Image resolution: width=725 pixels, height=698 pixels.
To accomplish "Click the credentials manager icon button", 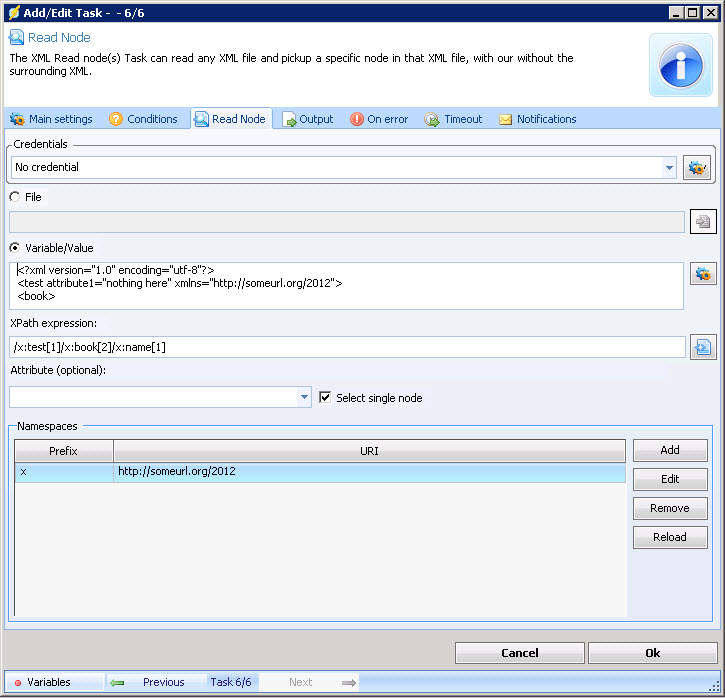I will (x=696, y=168).
